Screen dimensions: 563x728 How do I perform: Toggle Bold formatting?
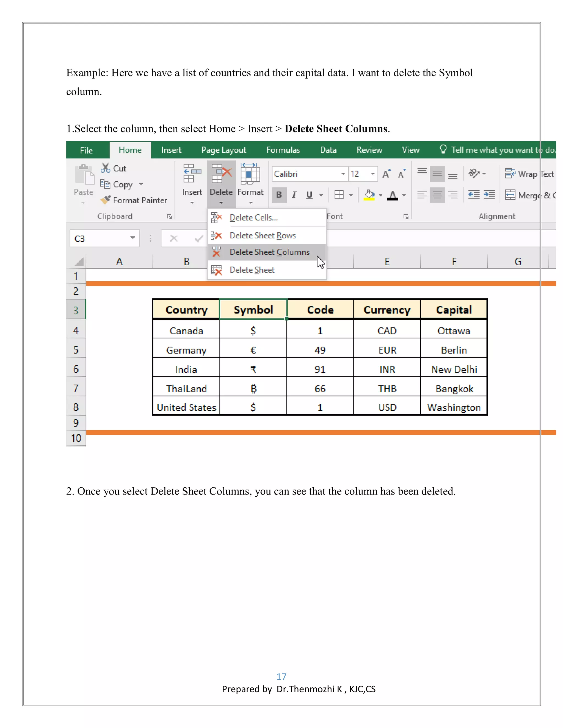pyautogui.click(x=279, y=195)
